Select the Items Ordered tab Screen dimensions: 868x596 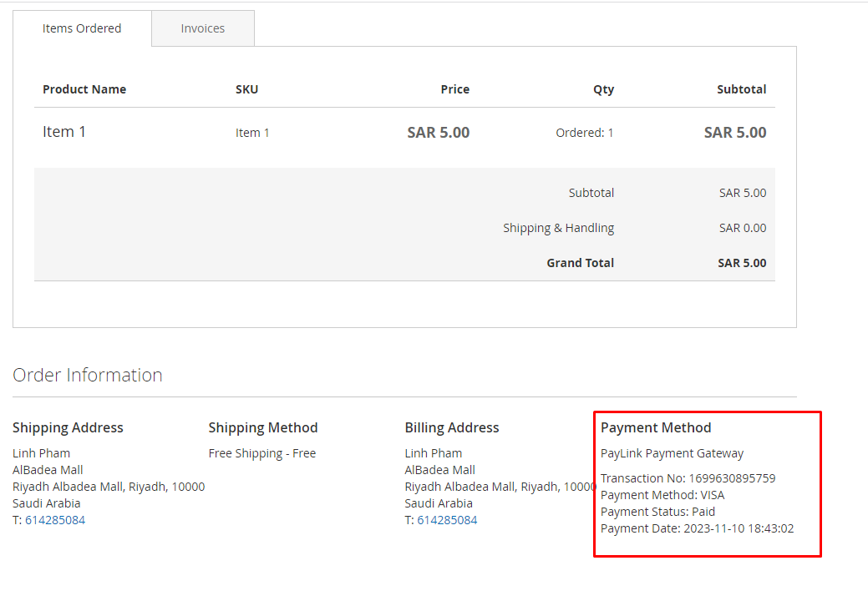(x=82, y=28)
